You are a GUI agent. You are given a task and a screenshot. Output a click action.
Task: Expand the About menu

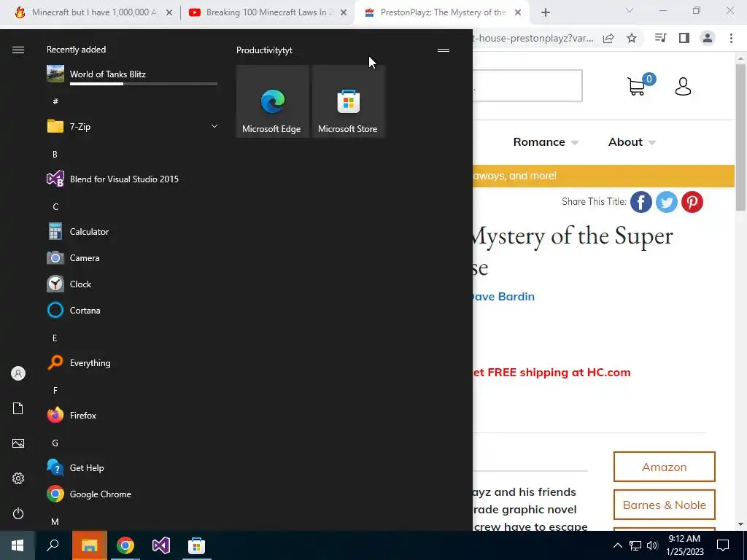pos(632,142)
